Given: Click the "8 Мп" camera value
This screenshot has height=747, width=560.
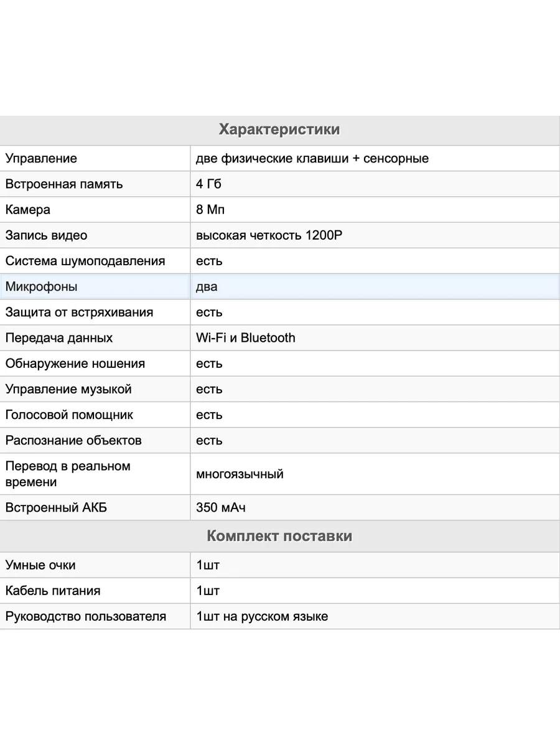Looking at the screenshot, I should tap(210, 209).
